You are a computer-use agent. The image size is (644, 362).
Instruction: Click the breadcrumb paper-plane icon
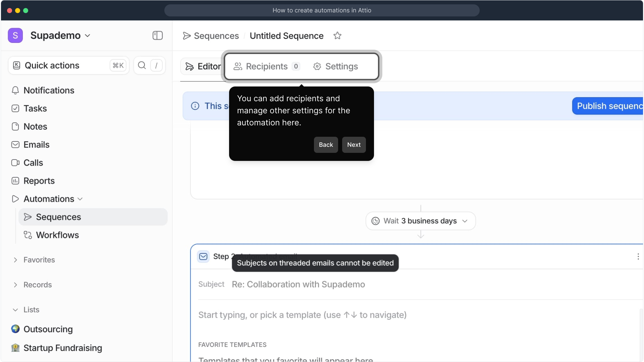pos(187,36)
